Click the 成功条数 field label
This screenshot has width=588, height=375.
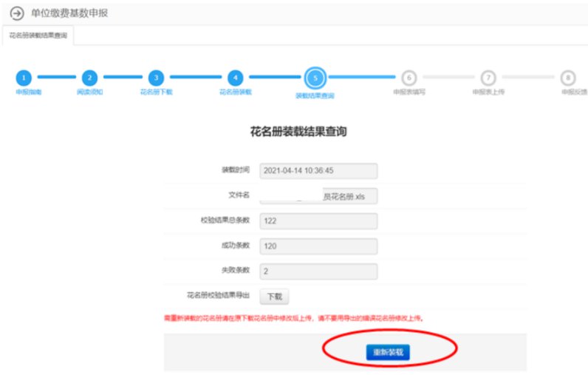point(236,245)
